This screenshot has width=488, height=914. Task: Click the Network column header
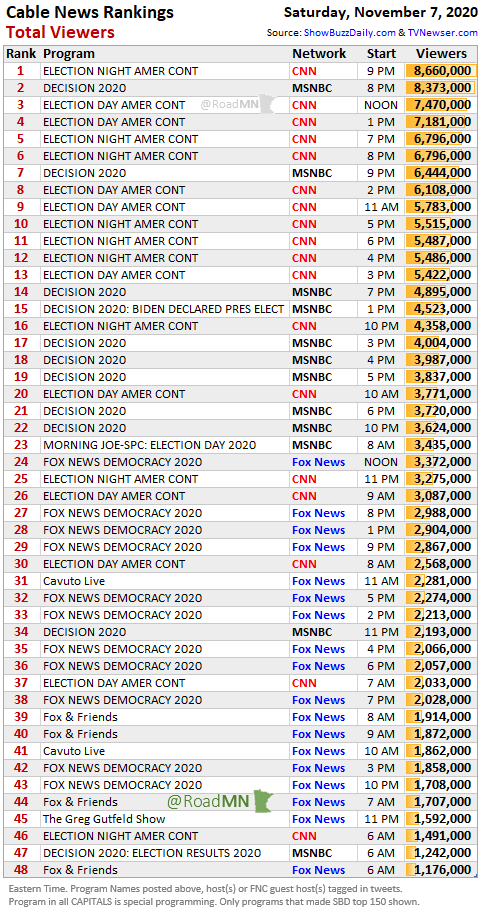pyautogui.click(x=319, y=54)
